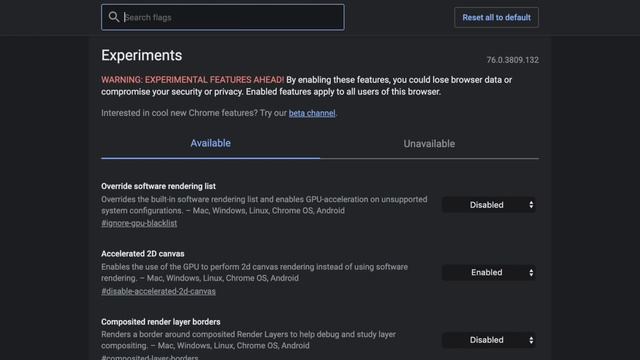Viewport: 640px width, 360px height.
Task: Click the Renders a border around composited description
Action: 249,340
